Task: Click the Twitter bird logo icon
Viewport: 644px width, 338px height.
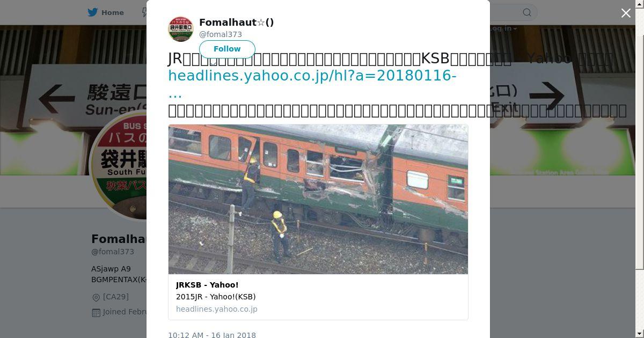Action: [x=93, y=12]
